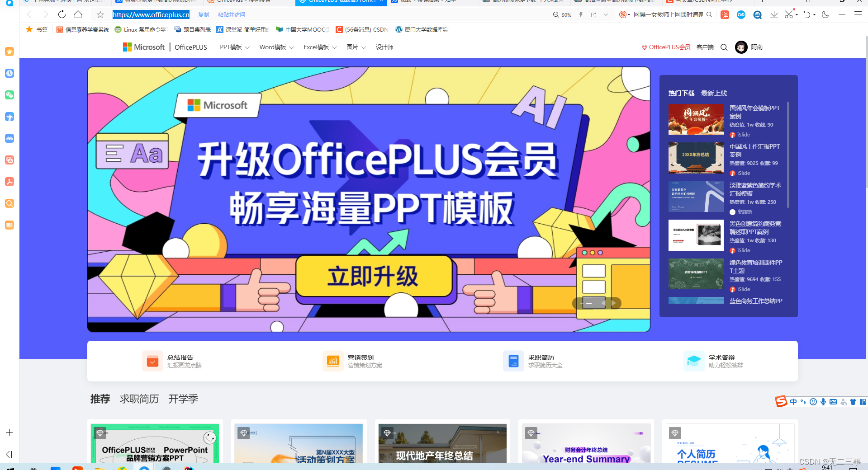Reload the page with the refresh icon

click(x=62, y=14)
